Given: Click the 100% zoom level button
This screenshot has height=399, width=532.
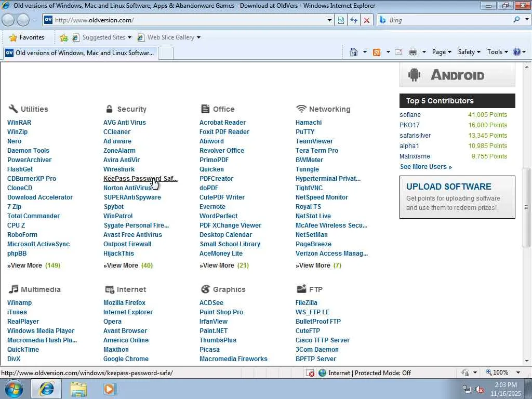Looking at the screenshot, I should point(497,373).
